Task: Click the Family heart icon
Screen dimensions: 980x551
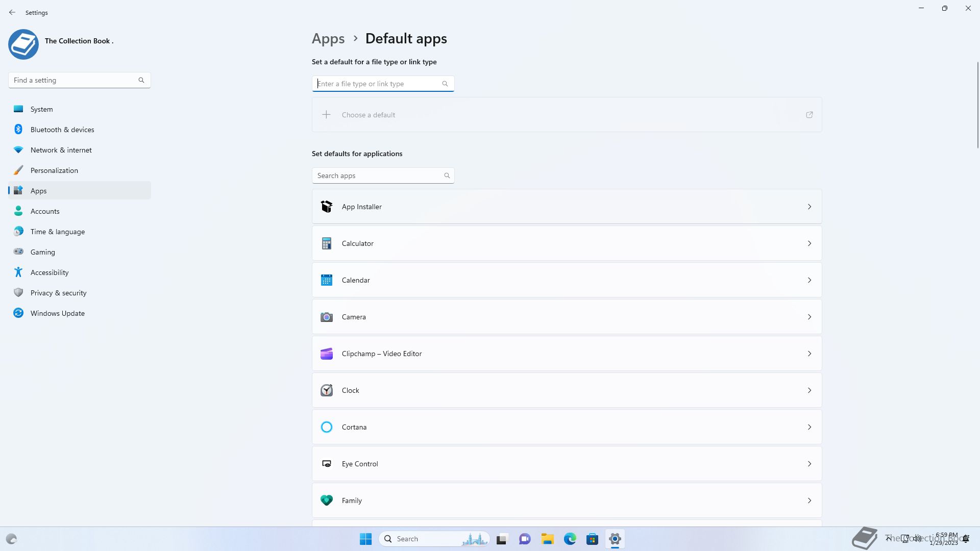Action: [x=327, y=500]
